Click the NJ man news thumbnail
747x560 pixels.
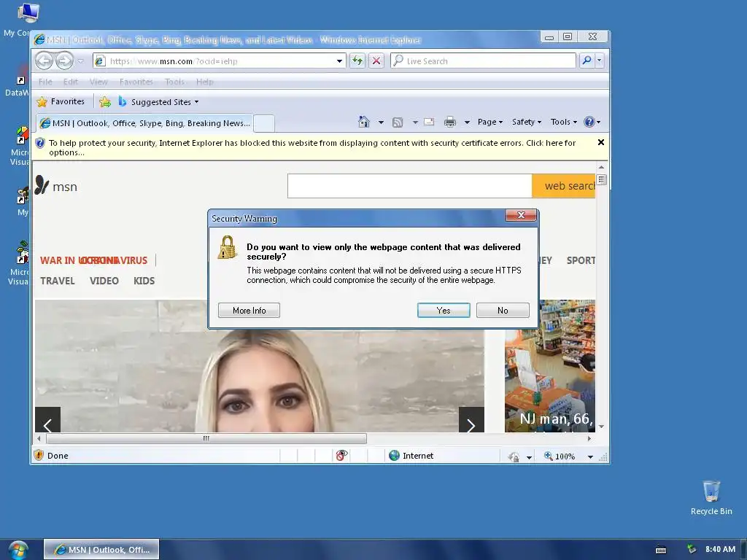[x=550, y=366]
